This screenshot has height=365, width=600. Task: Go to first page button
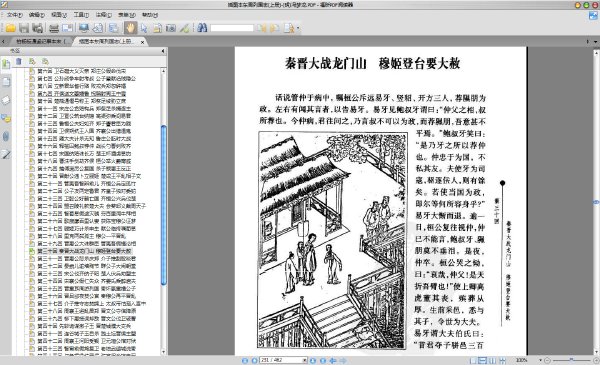point(245,360)
